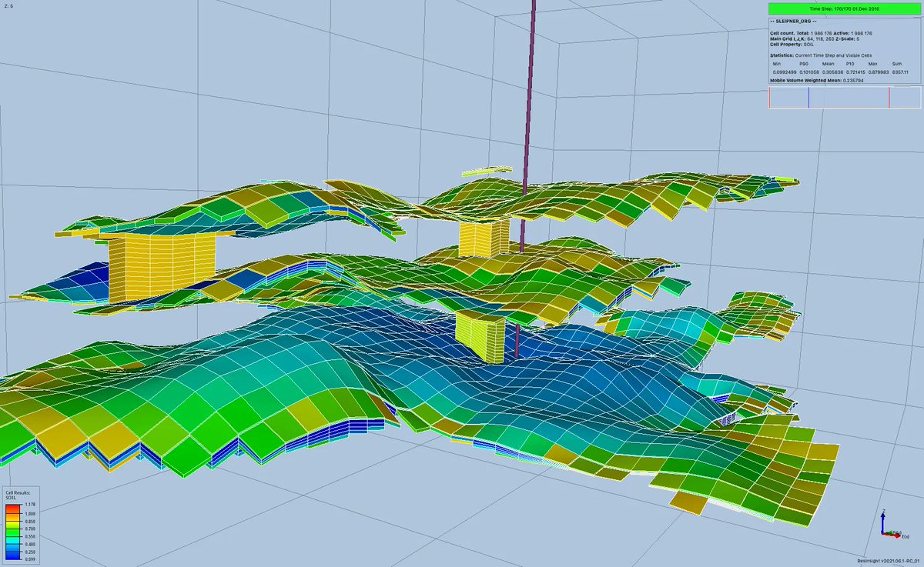
Task: Click the P90 value 0.101058
Action: pyautogui.click(x=810, y=72)
